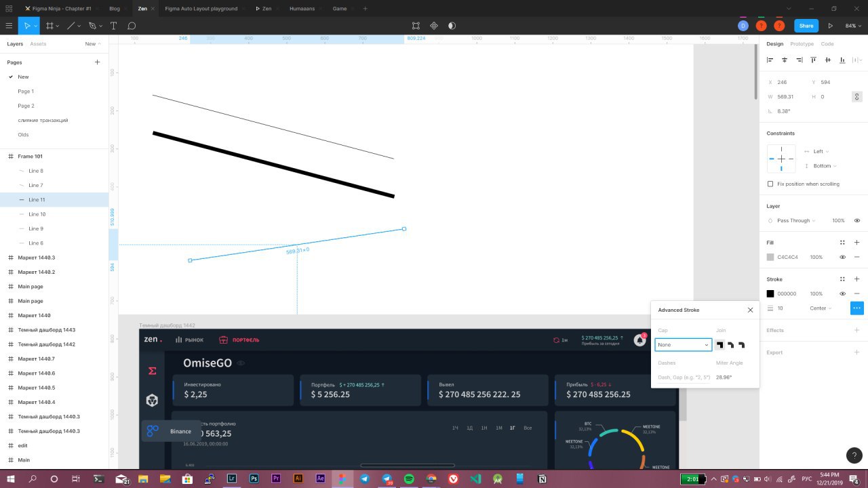Screen dimensions: 868x488
Task: Hide the C4C4C4 fill eye icon
Action: [842, 257]
